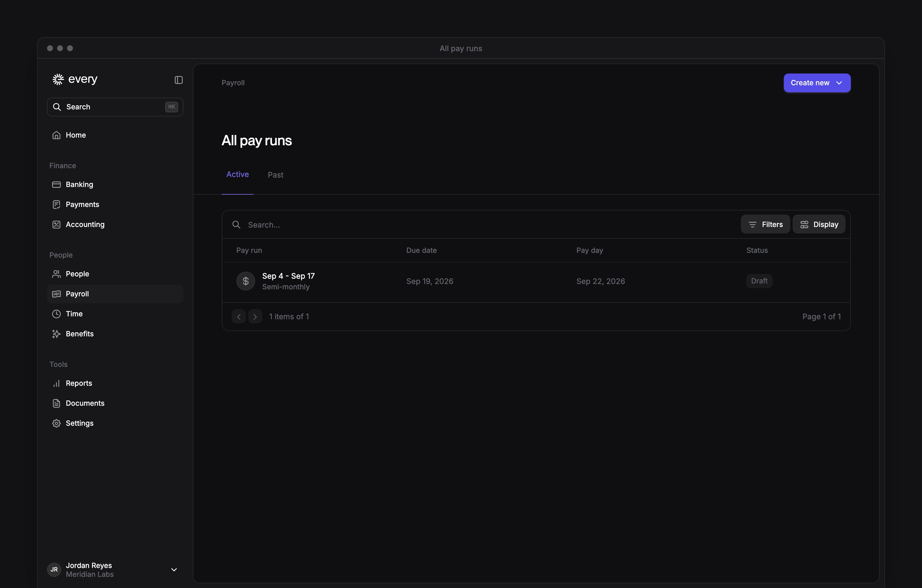This screenshot has width=922, height=588.
Task: Click the Banking card icon
Action: point(56,185)
